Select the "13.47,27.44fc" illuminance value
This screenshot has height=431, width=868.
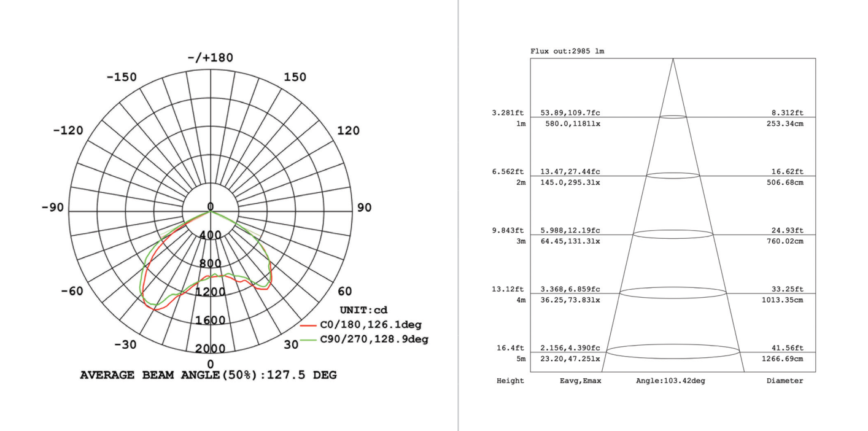point(570,172)
